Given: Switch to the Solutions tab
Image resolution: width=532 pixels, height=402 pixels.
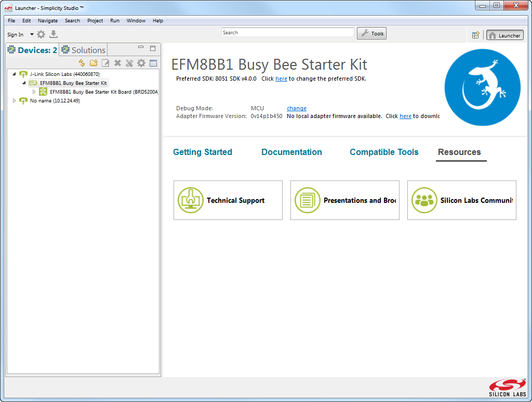Looking at the screenshot, I should [x=84, y=50].
